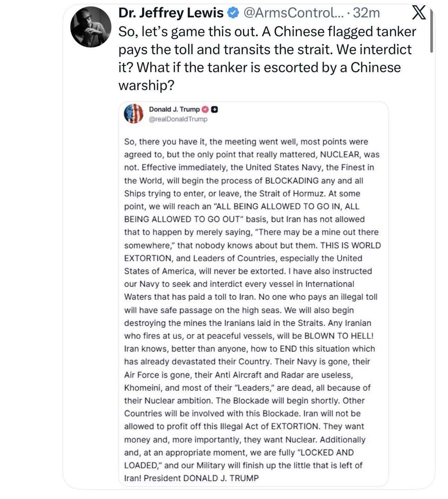
Task: Click Jeffrey Lewis's "let's game this out" tweet text
Action: tap(267, 58)
